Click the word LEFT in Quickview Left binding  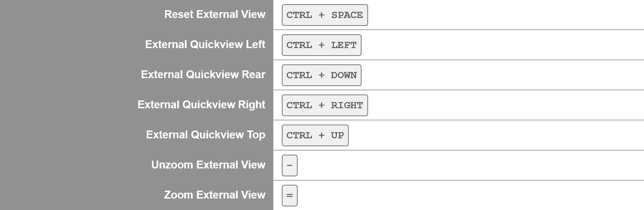(x=343, y=45)
